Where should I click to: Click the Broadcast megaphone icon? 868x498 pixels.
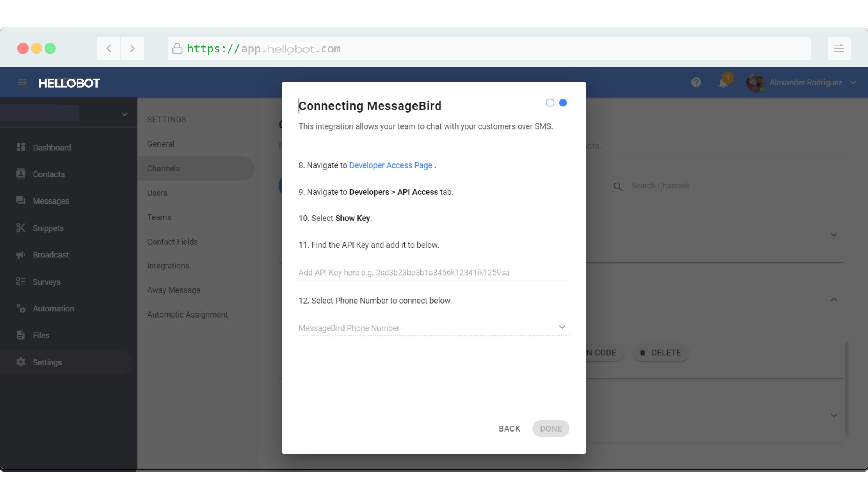(x=21, y=255)
